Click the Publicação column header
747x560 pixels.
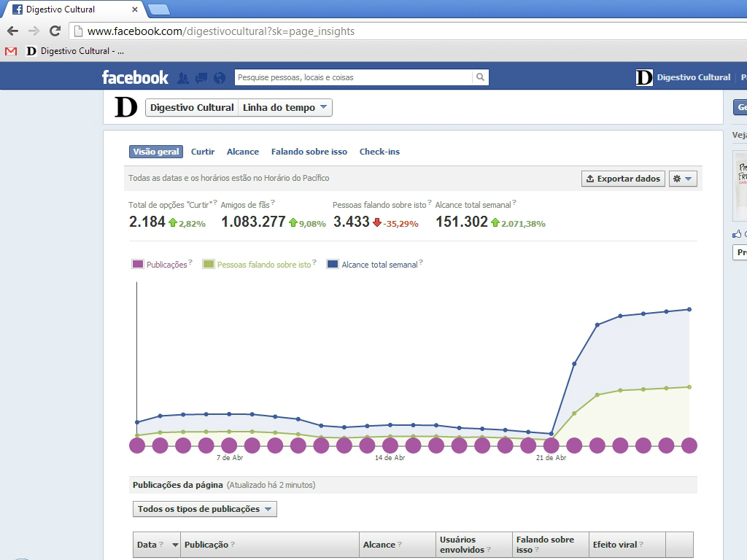pyautogui.click(x=270, y=545)
